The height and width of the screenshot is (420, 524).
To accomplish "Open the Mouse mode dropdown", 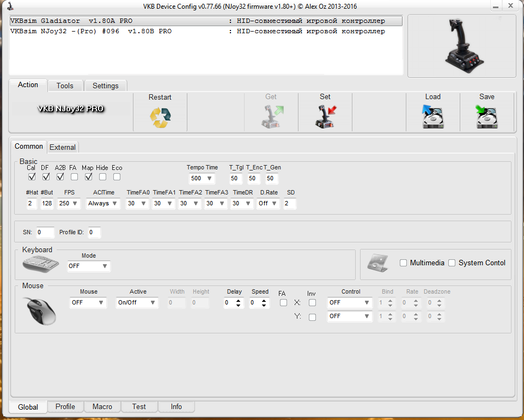I will coord(88,302).
